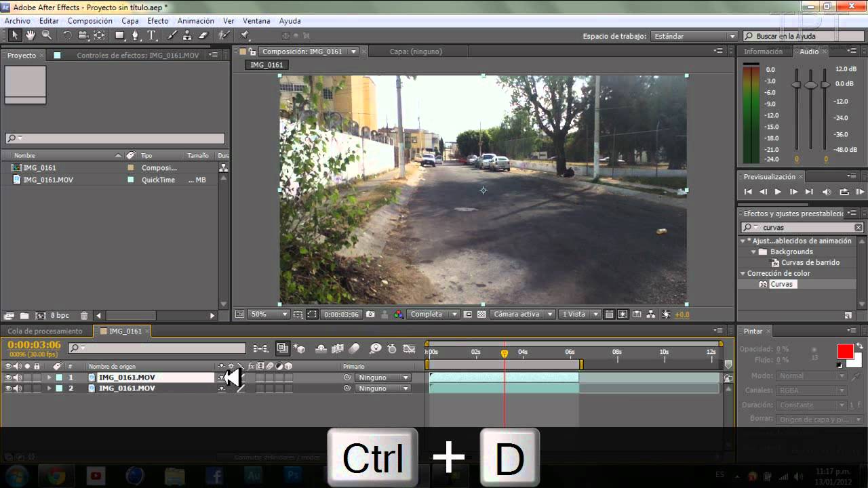
Task: Open the composition mini-flowchart icon in timeline
Action: pos(260,348)
